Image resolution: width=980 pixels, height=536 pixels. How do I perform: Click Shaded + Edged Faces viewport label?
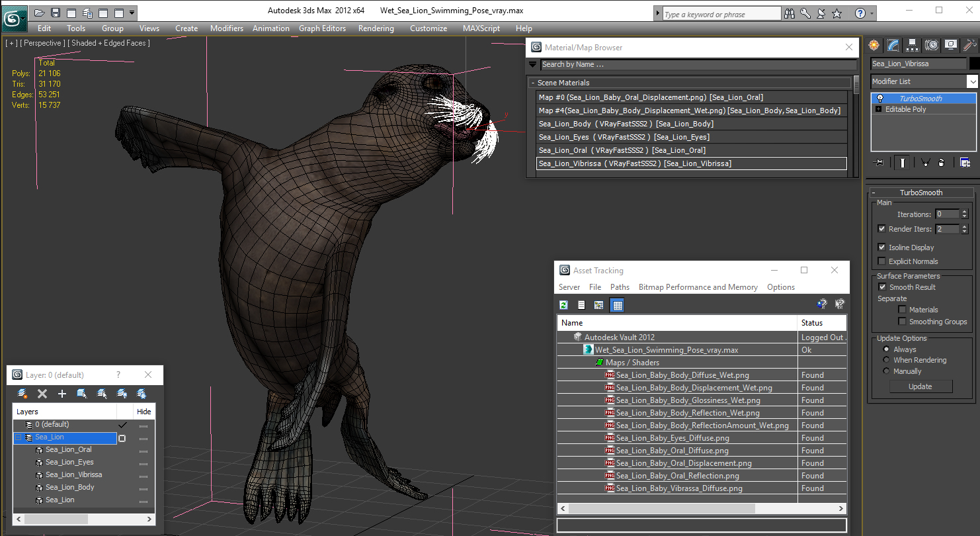[x=110, y=43]
